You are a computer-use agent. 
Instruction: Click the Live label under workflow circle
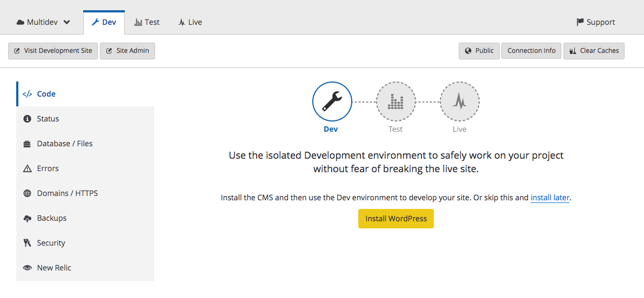[460, 129]
